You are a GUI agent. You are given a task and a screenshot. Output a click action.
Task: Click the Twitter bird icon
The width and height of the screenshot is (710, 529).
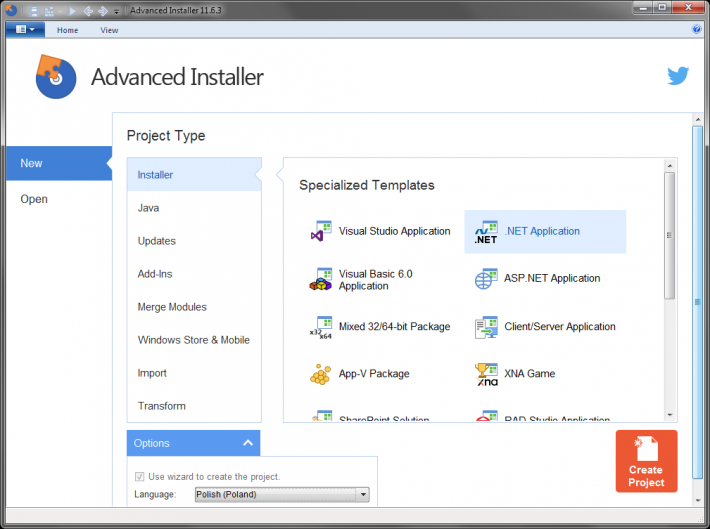point(678,76)
